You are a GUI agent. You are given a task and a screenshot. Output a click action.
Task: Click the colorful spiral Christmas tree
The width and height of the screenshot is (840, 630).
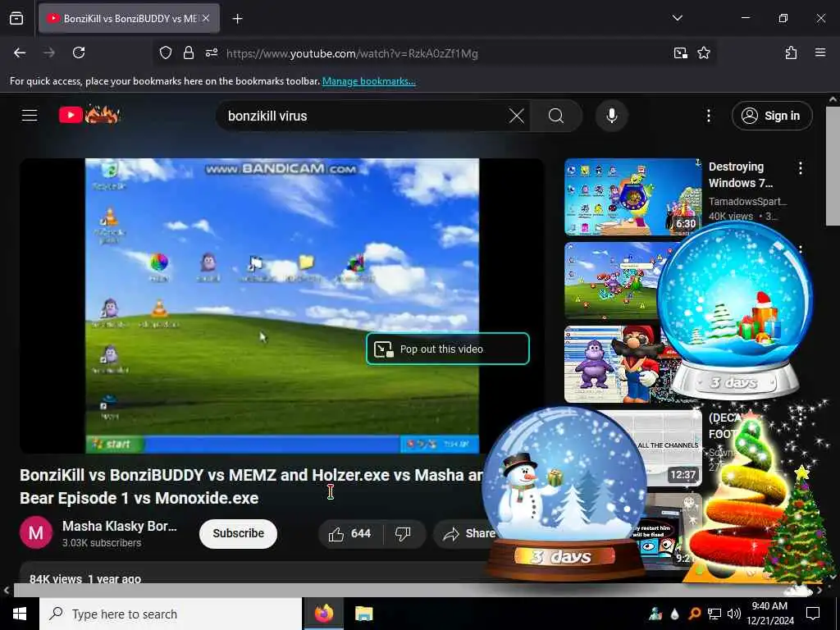click(742, 495)
